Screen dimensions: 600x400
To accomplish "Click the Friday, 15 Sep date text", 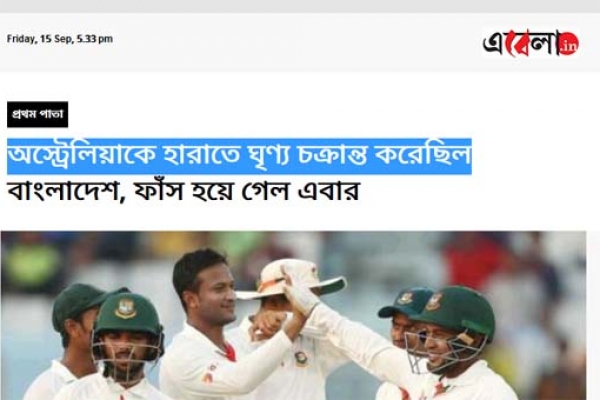I will pos(40,39).
